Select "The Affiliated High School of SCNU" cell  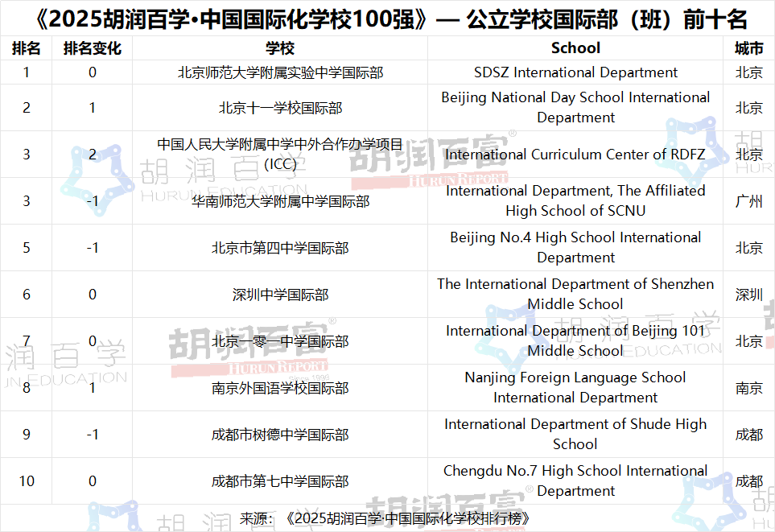575,200
